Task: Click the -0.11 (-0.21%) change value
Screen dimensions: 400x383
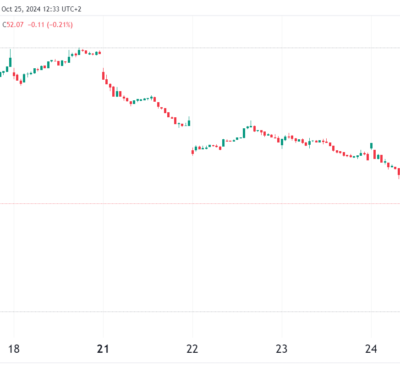Action: [x=50, y=25]
